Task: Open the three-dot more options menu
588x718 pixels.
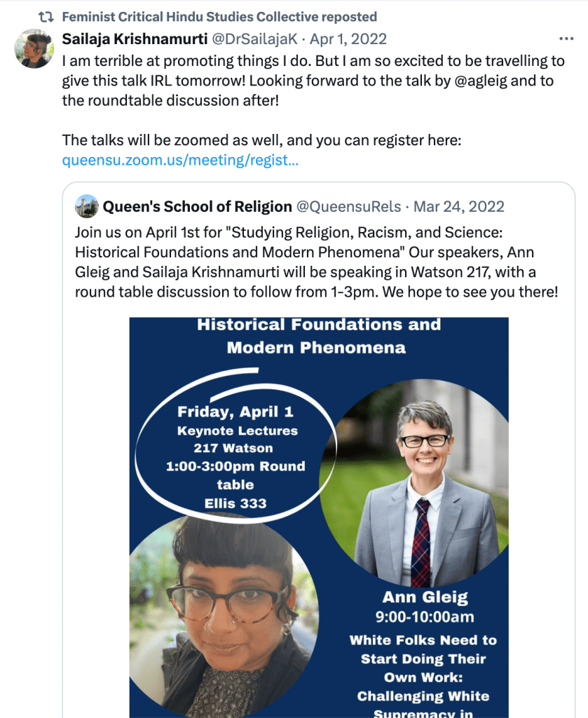Action: [x=565, y=39]
